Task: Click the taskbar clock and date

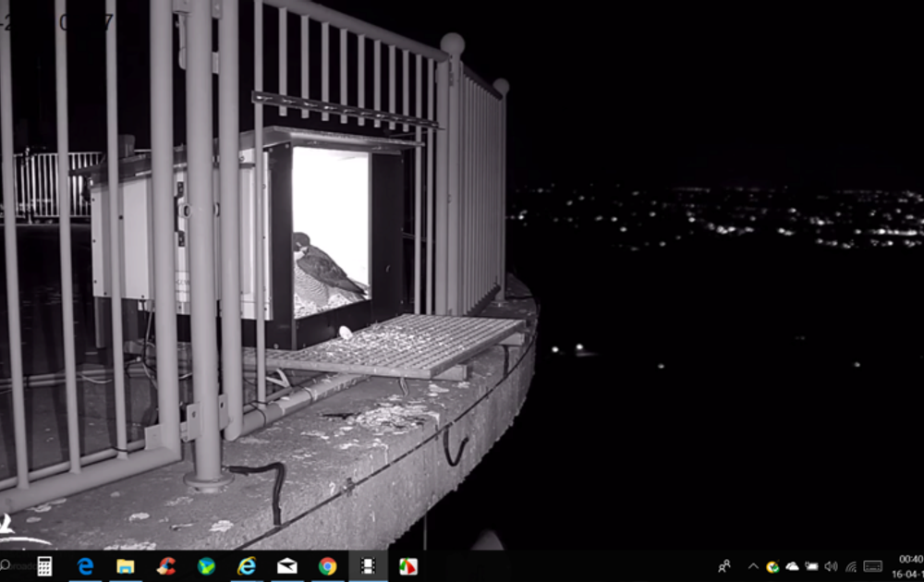Action: point(909,566)
